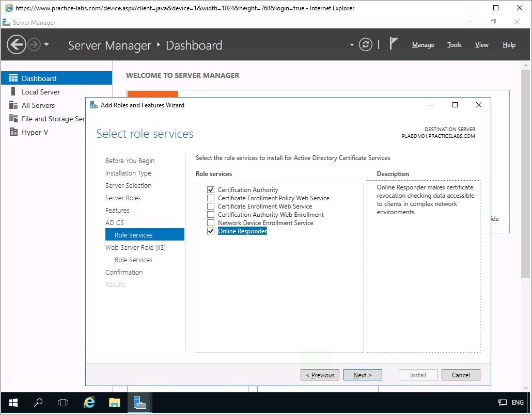
Task: Click Cancel in the wizard
Action: click(461, 375)
